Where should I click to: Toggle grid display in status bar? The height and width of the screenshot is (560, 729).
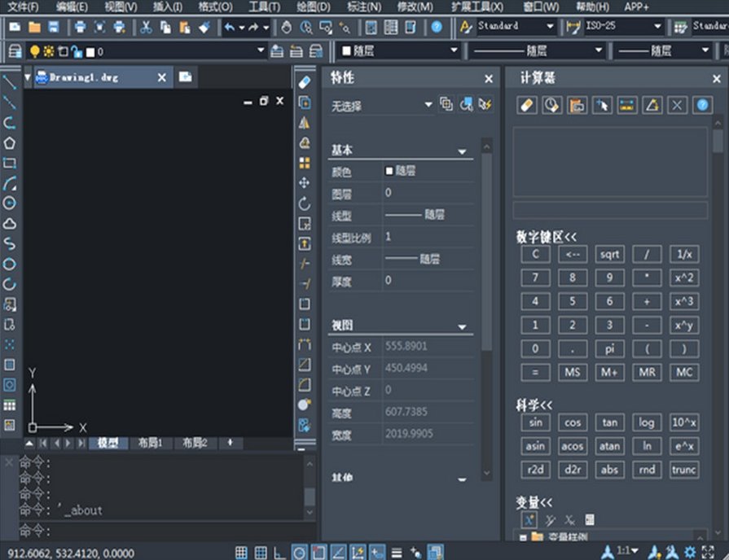pyautogui.click(x=261, y=552)
